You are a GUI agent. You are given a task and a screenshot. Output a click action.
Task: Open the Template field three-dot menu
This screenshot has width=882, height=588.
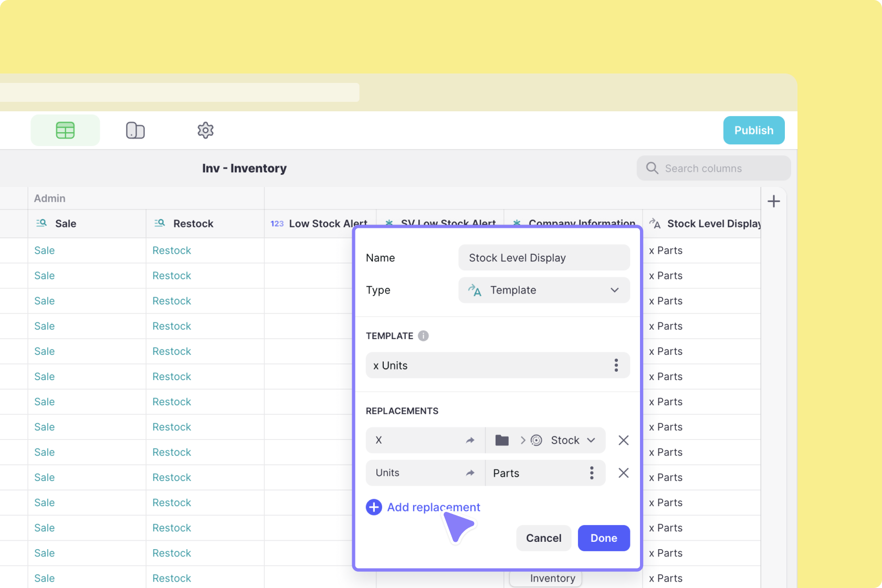point(616,365)
